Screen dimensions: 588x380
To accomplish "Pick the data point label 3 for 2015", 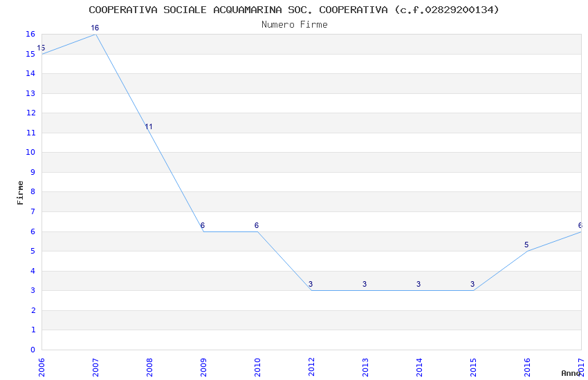I will [472, 284].
